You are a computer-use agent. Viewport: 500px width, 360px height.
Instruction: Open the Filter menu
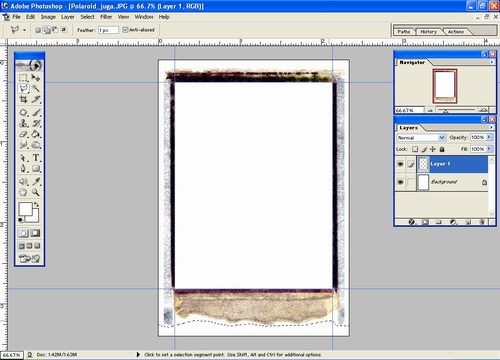(x=106, y=17)
